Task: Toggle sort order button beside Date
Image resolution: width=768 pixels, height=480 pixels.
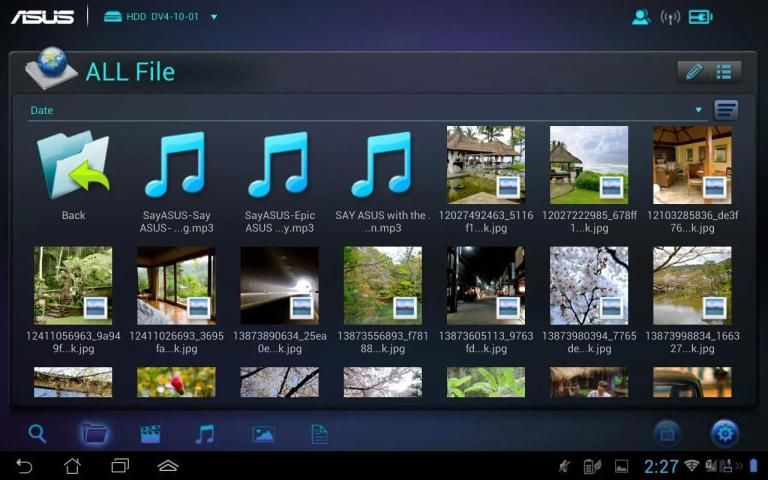Action: 726,110
